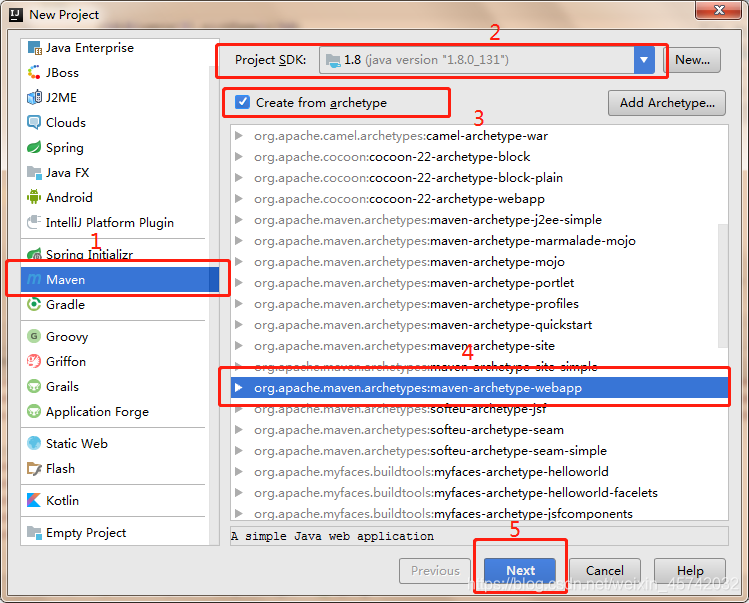The image size is (749, 603).
Task: Click the Gradle icon
Action: click(34, 304)
